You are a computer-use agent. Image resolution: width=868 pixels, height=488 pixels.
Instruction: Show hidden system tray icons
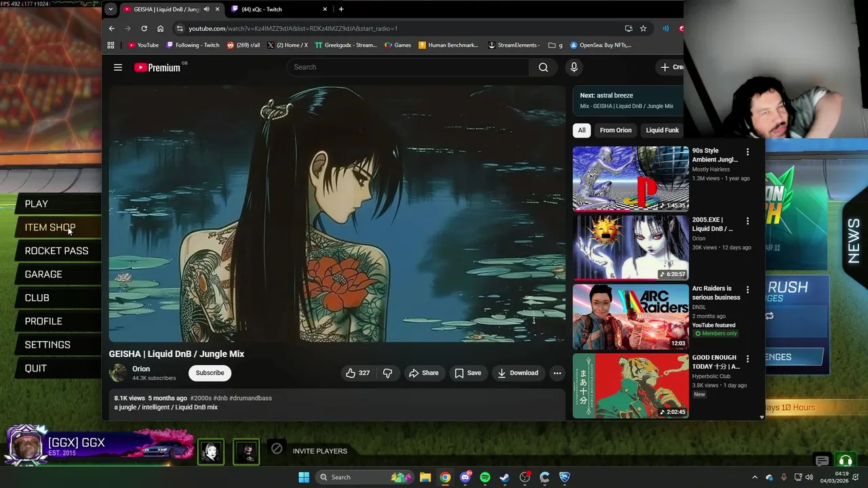point(755,477)
